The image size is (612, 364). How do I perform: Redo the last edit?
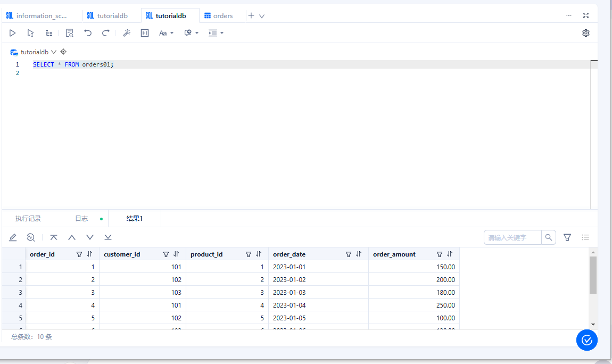106,33
